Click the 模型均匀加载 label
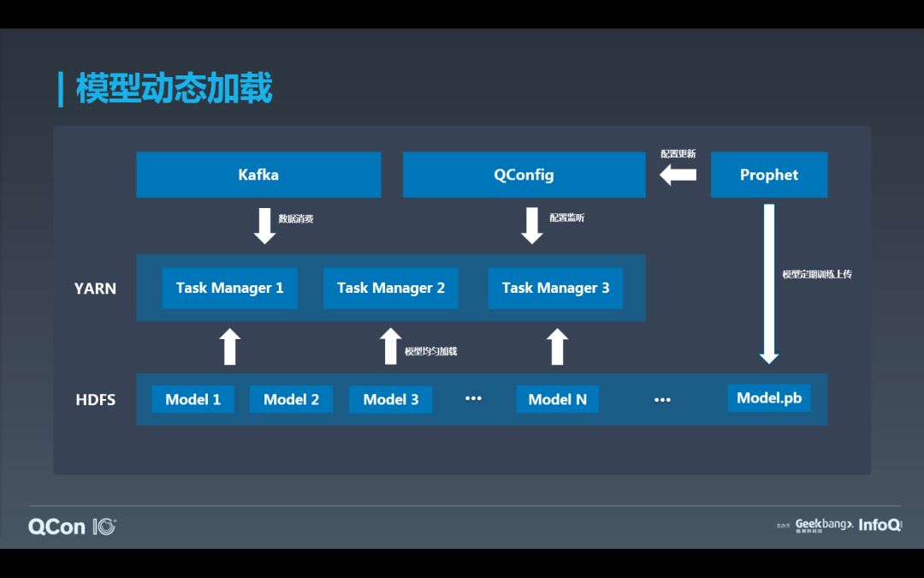Screen dimensions: 924x578 430,352
